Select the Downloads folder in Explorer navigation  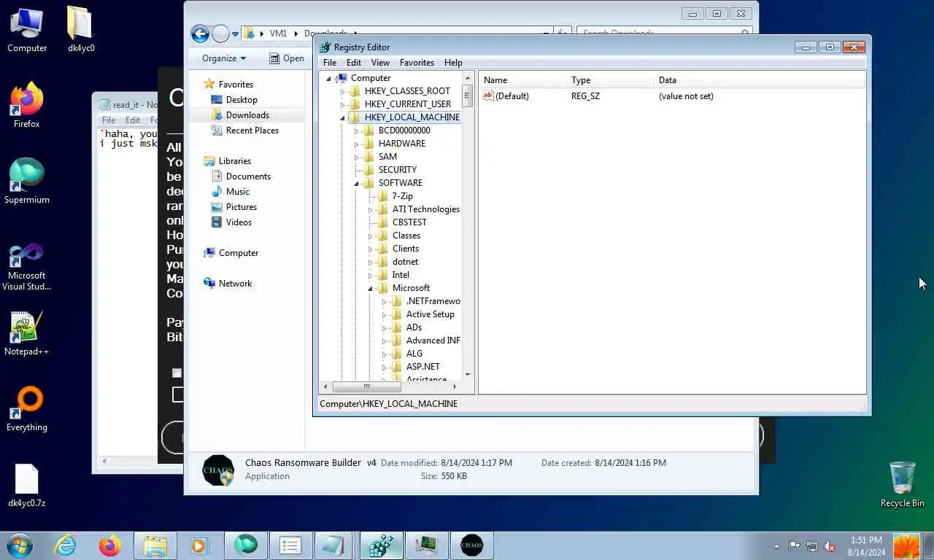click(x=247, y=115)
